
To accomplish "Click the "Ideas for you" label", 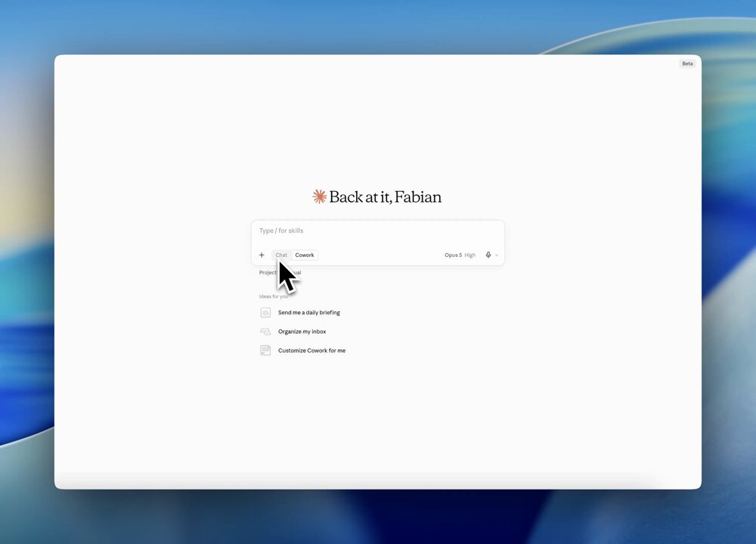I will tap(274, 296).
